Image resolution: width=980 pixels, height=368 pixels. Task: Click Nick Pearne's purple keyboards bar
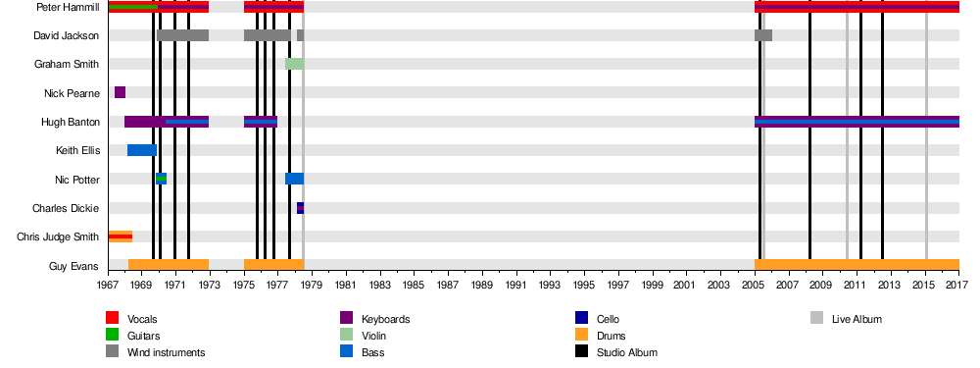coord(120,92)
